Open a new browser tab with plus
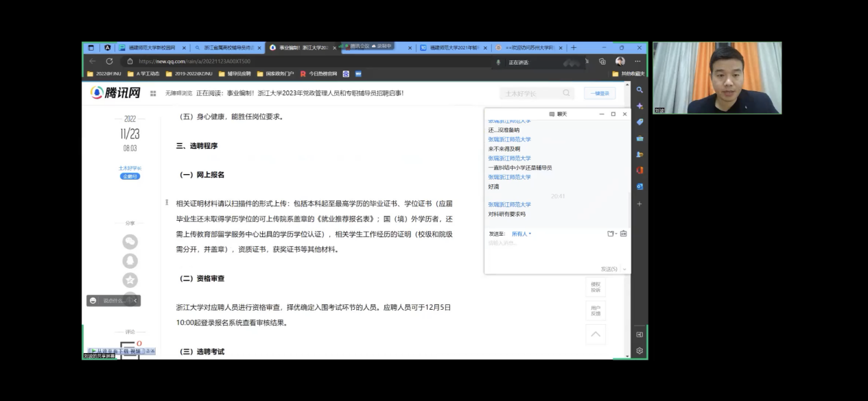 click(x=574, y=48)
